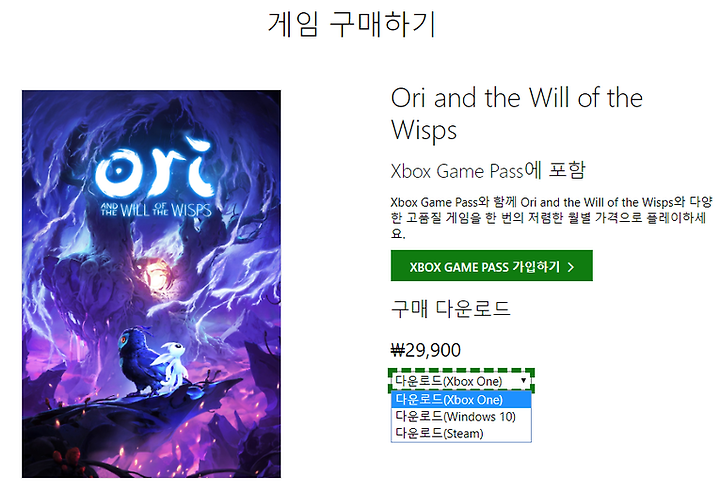Click the glowing orange orb in tree
The width and height of the screenshot is (720, 491).
[155, 277]
